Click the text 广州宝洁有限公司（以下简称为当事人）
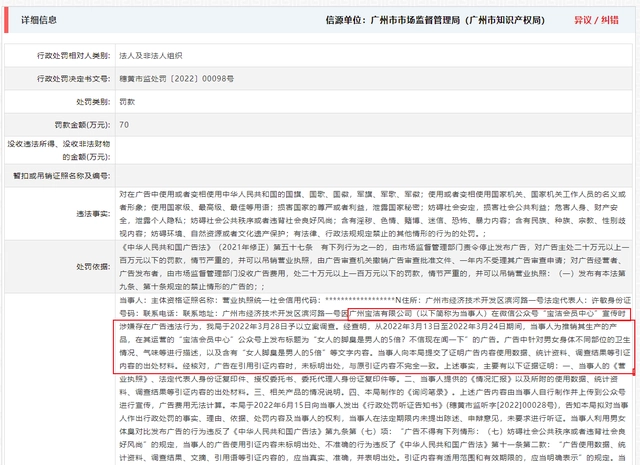The height and width of the screenshot is (465, 640). 418,314
